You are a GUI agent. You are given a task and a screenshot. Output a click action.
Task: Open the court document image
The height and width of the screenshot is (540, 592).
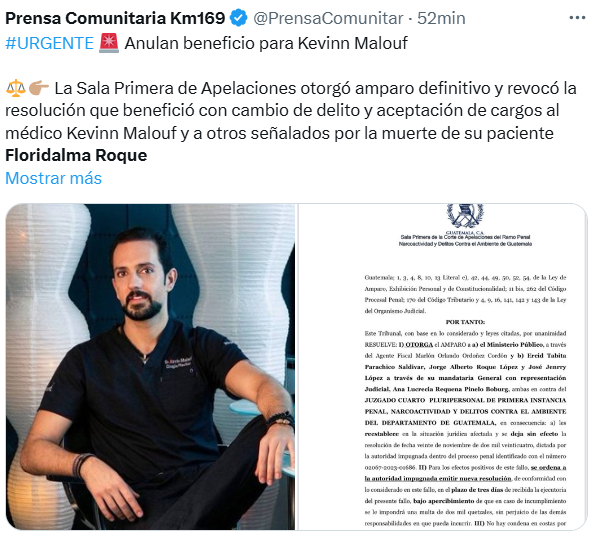pyautogui.click(x=442, y=367)
